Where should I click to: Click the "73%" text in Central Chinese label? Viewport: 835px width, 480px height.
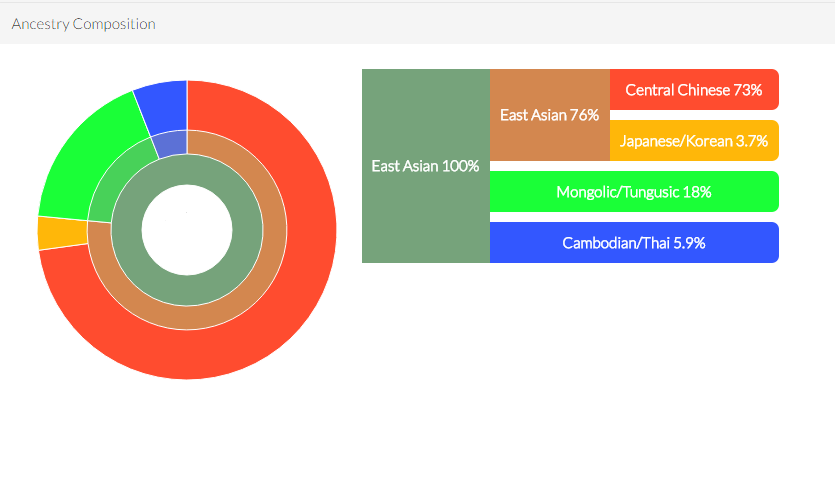pos(748,90)
